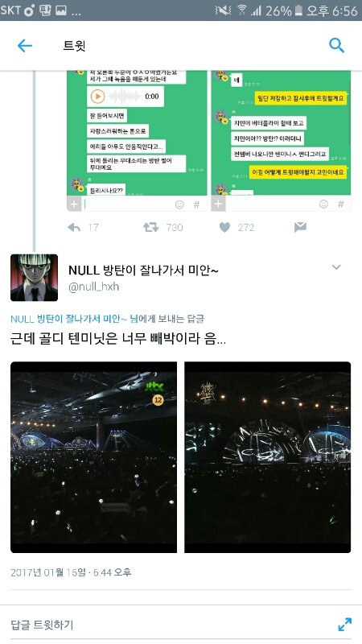The width and height of the screenshot is (362, 644).
Task: Retweet the tweet with 730 retweets
Action: [x=150, y=228]
